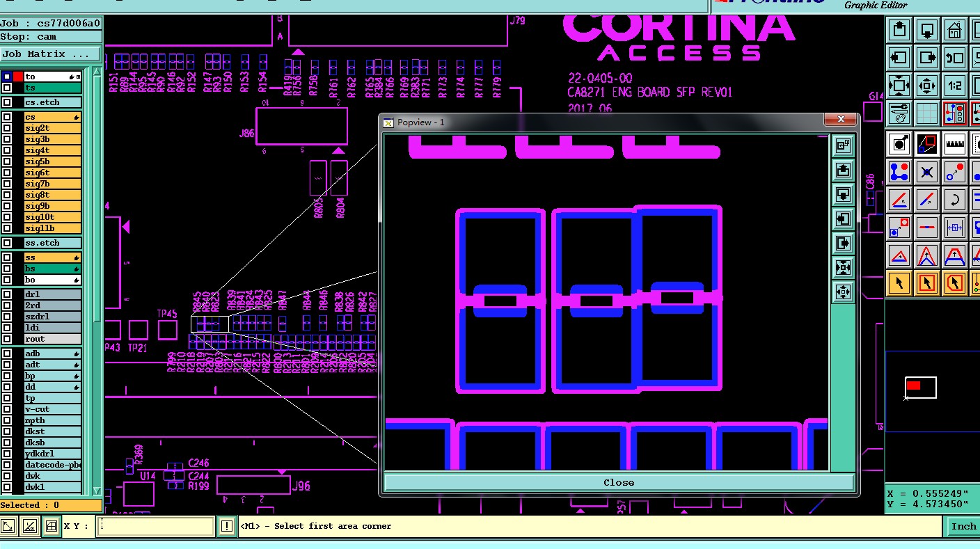
Task: Click Close button in Popview window
Action: point(619,482)
